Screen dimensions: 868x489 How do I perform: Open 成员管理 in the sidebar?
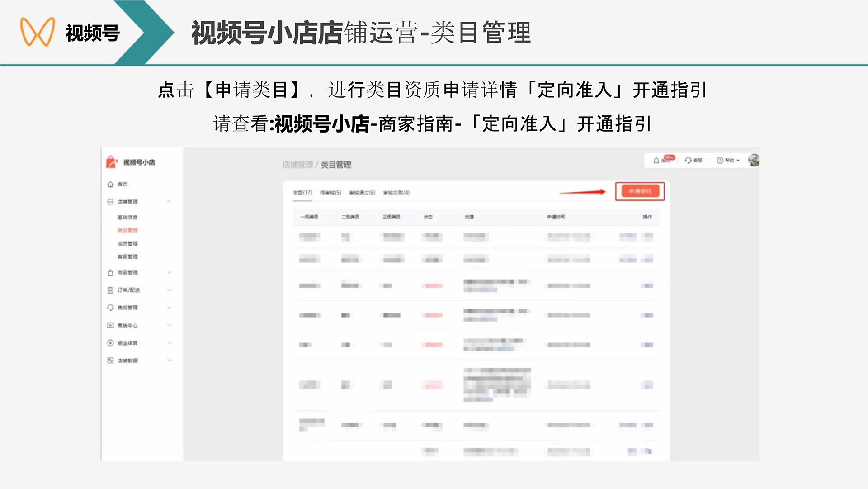point(127,244)
